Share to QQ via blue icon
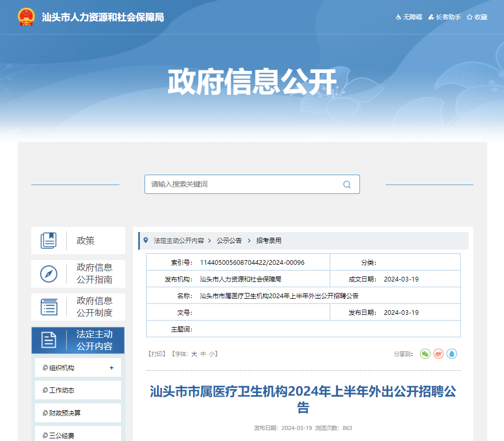Image resolution: width=504 pixels, height=441 pixels. pos(452,354)
